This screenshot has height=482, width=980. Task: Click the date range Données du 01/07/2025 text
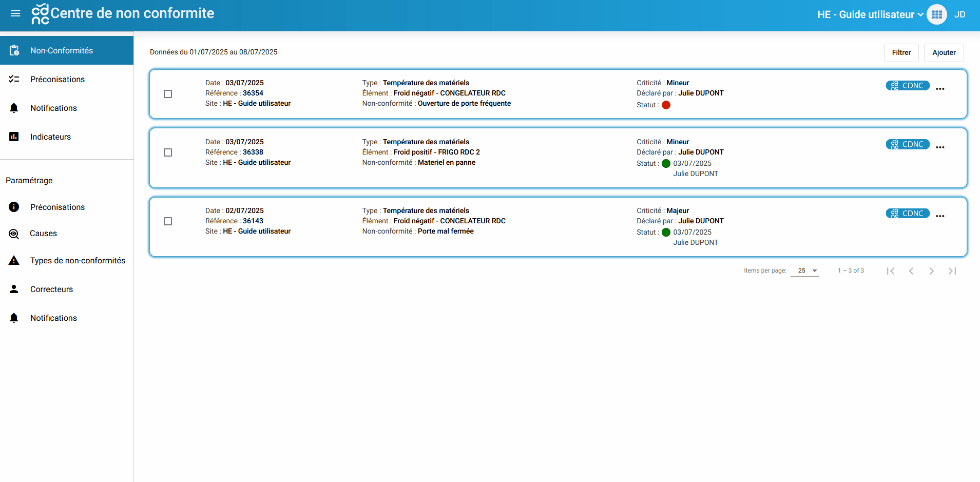pyautogui.click(x=214, y=52)
